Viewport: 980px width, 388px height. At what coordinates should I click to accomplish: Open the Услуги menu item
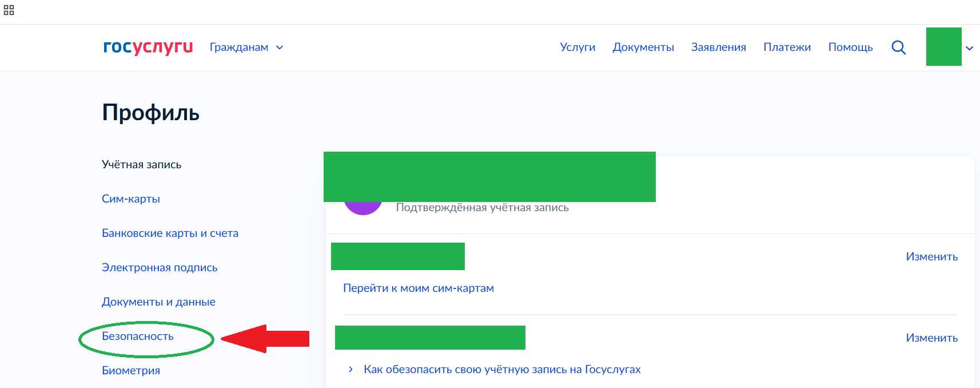point(577,47)
